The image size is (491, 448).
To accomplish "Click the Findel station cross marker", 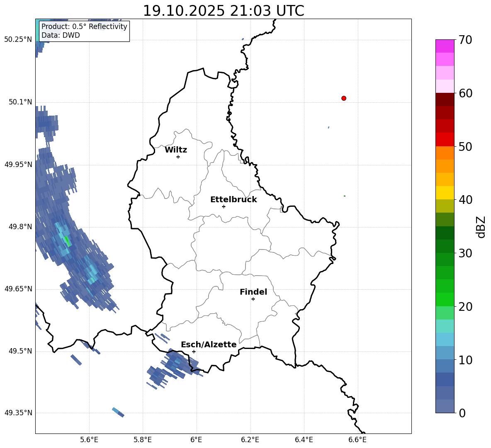I will (x=253, y=299).
